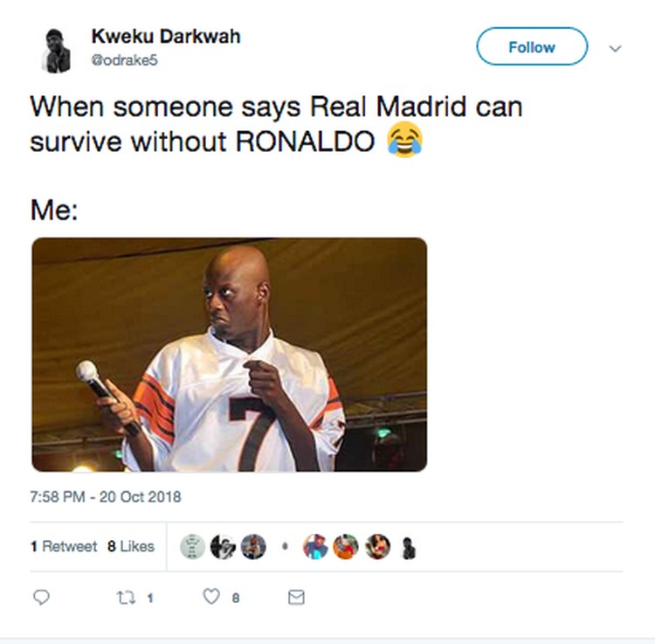Click the first liker's avatar icon

click(192, 547)
